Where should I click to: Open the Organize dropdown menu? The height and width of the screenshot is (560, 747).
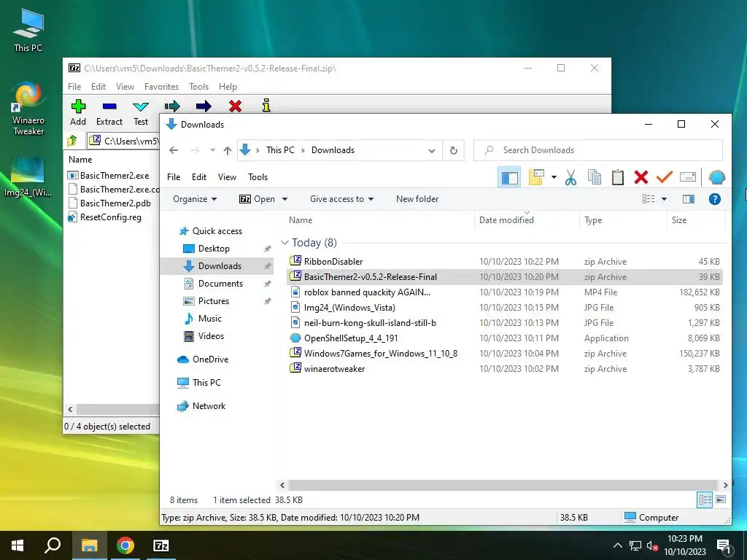click(195, 199)
